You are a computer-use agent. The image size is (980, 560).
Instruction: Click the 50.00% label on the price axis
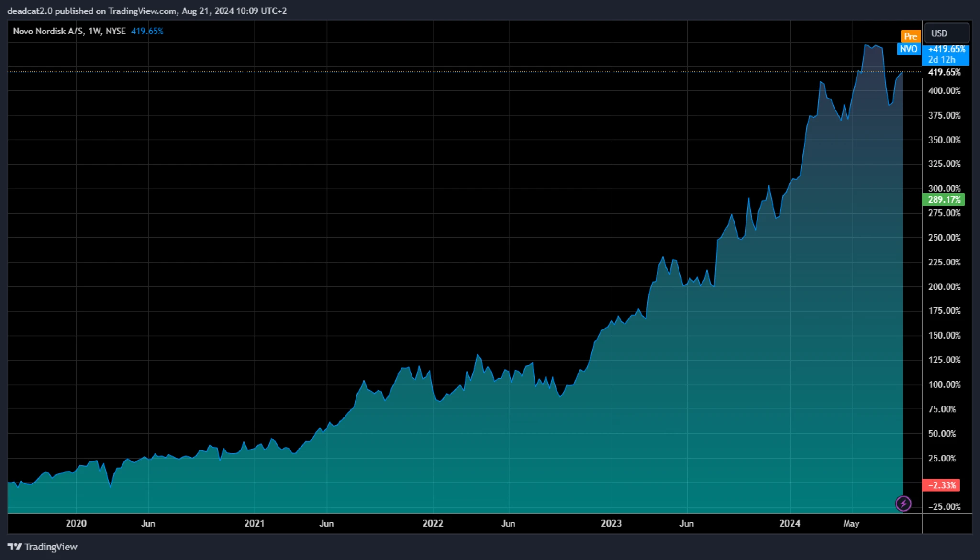point(942,434)
